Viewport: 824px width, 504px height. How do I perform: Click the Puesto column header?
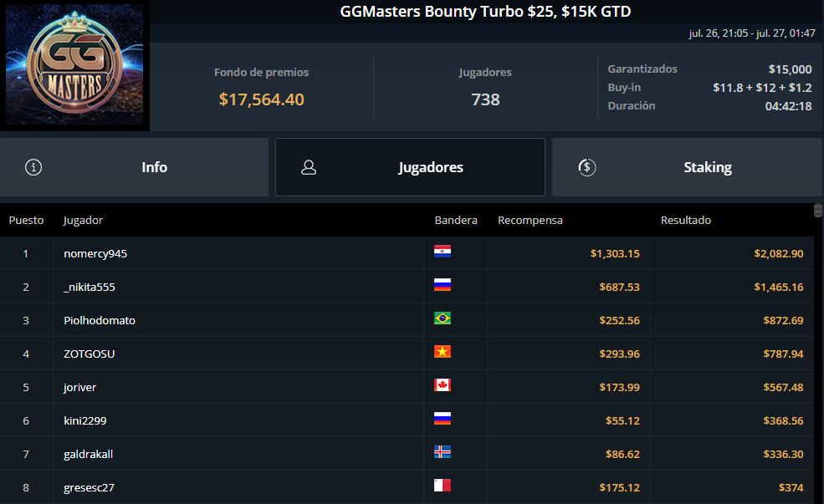(26, 220)
